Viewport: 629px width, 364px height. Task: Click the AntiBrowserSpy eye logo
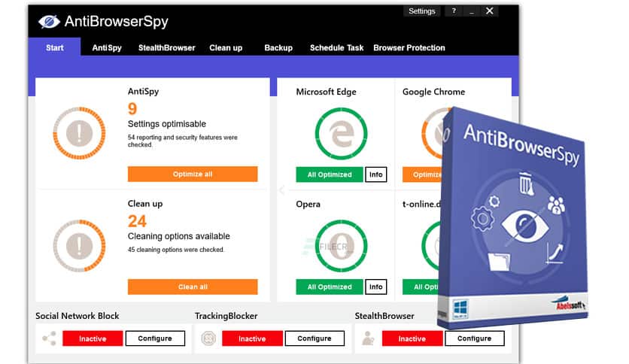tap(49, 21)
